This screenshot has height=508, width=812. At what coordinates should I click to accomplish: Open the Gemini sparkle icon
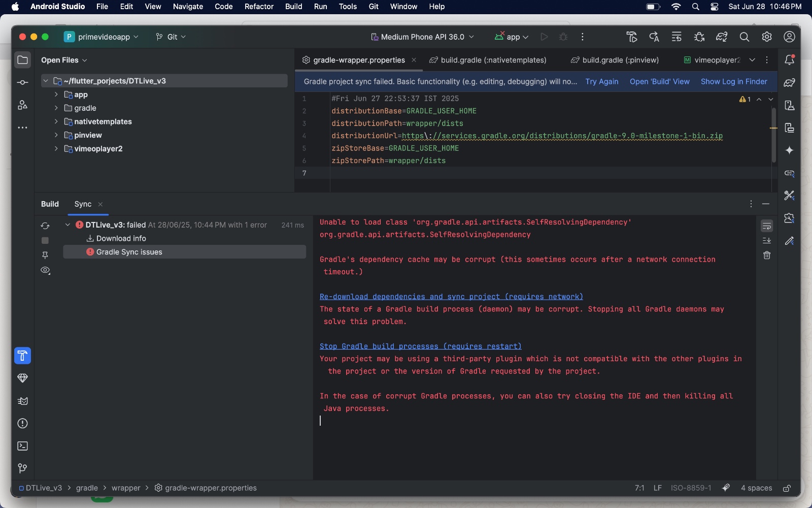(789, 150)
